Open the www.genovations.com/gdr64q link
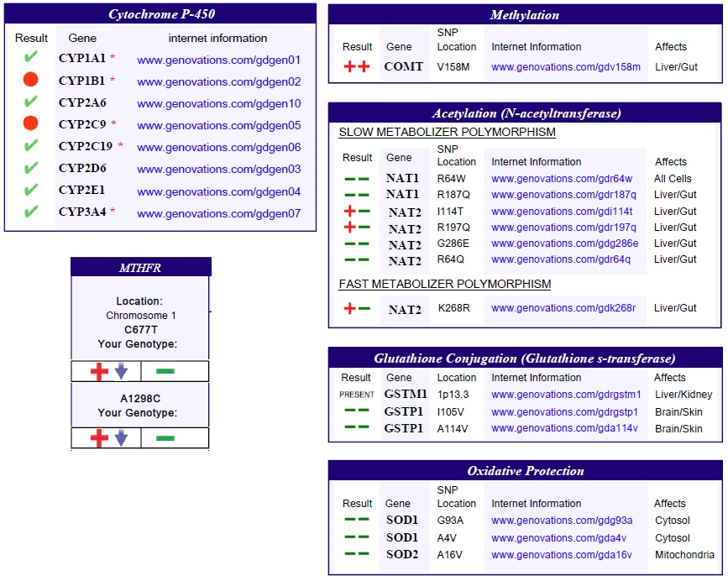This screenshot has width=728, height=581. tap(561, 260)
